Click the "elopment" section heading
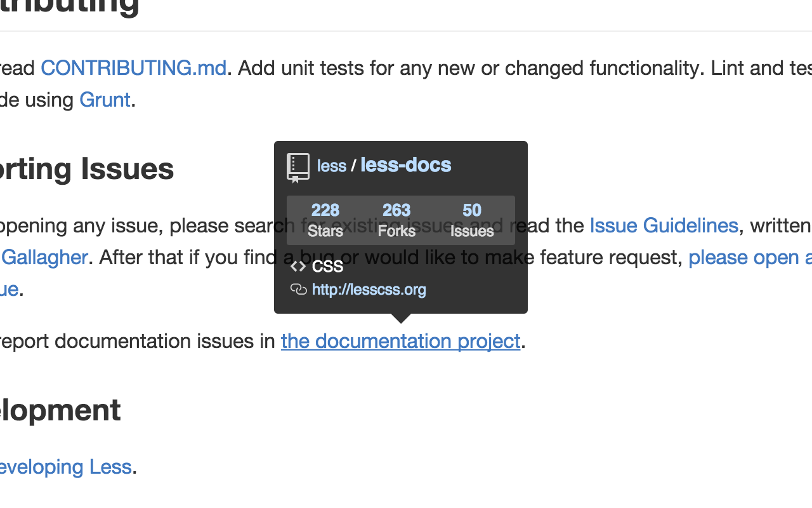812x508 pixels. 60,410
